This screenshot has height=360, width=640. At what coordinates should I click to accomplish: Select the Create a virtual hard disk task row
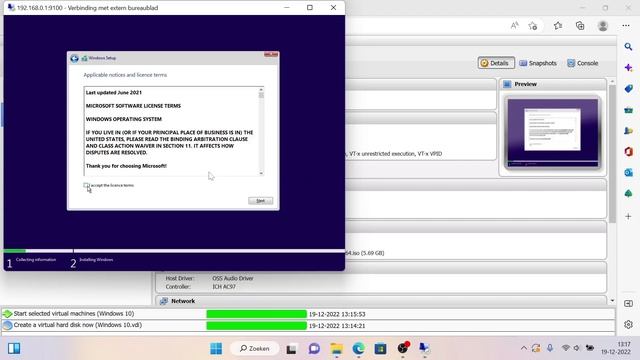308,325
